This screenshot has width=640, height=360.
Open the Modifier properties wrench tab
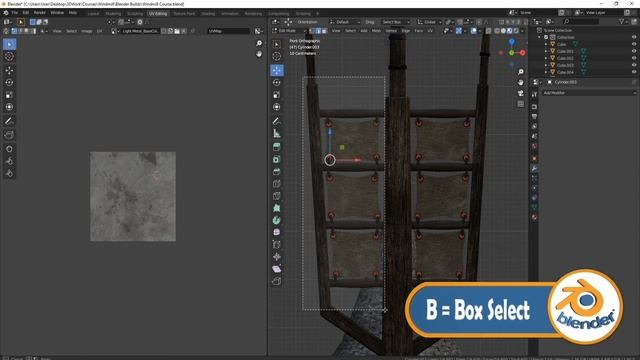(534, 168)
